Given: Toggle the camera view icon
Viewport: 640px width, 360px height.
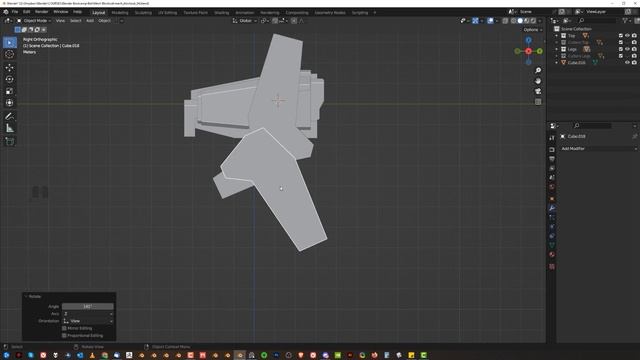Looking at the screenshot, I should [x=538, y=91].
